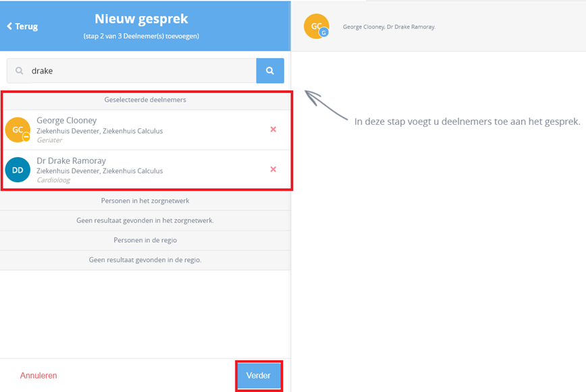Click the 'Personen in het zorgnetwerk' header
Viewport: 586px width, 392px height.
(145, 201)
